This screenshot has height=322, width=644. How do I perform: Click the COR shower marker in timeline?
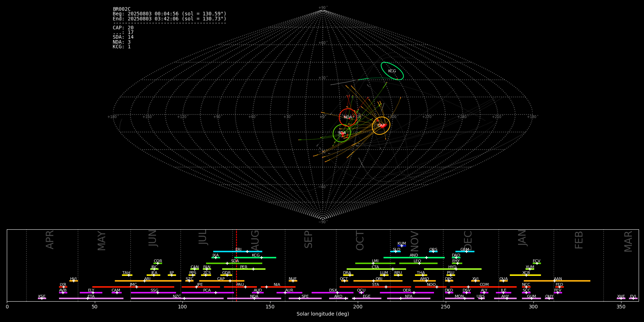(x=158, y=263)
